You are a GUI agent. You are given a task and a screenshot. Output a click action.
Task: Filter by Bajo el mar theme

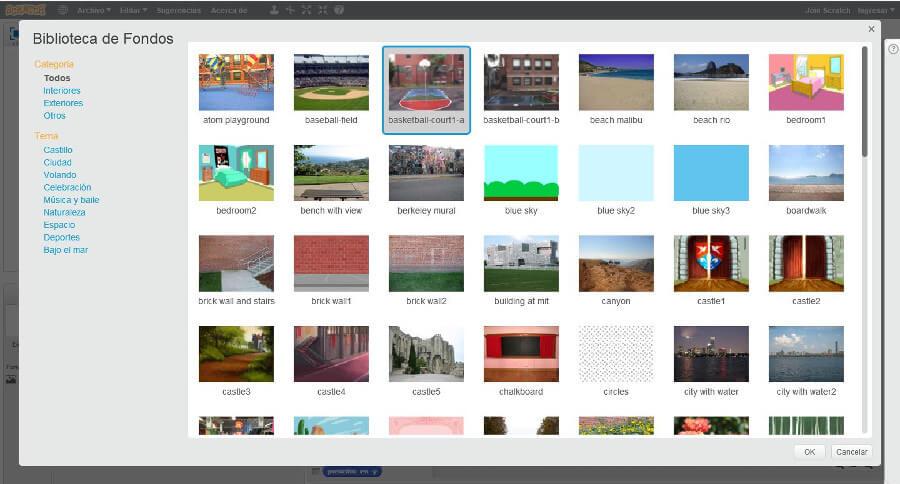65,250
